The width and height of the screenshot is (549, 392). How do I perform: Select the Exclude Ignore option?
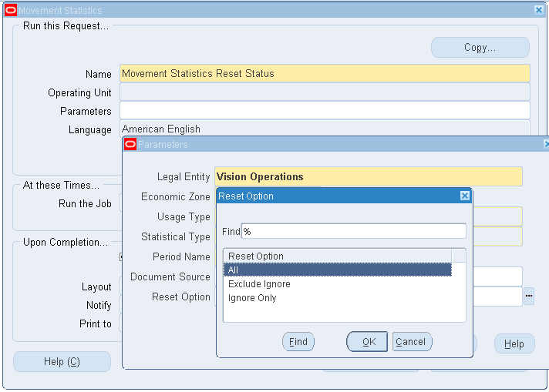[x=338, y=283]
